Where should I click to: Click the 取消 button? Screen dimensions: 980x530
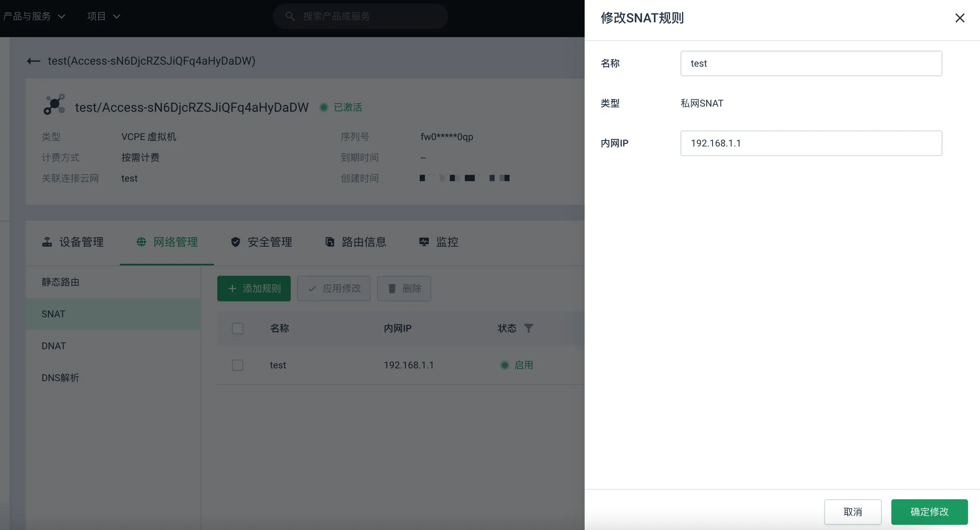[853, 512]
